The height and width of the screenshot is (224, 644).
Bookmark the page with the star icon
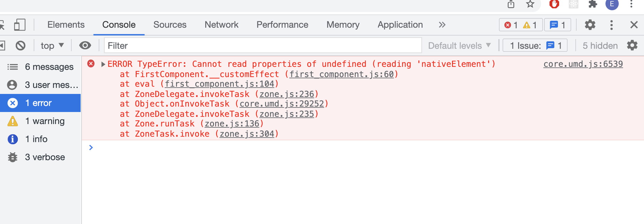(530, 5)
